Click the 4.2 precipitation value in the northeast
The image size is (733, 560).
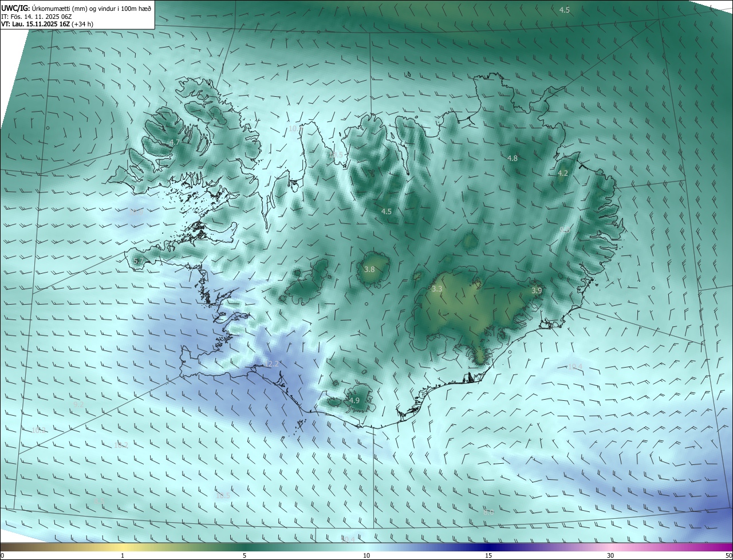563,173
